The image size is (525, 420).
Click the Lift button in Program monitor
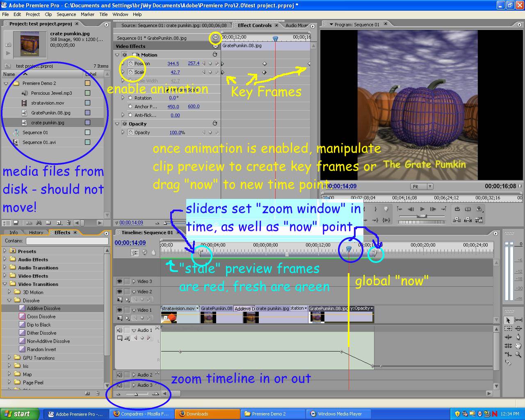[x=457, y=220]
